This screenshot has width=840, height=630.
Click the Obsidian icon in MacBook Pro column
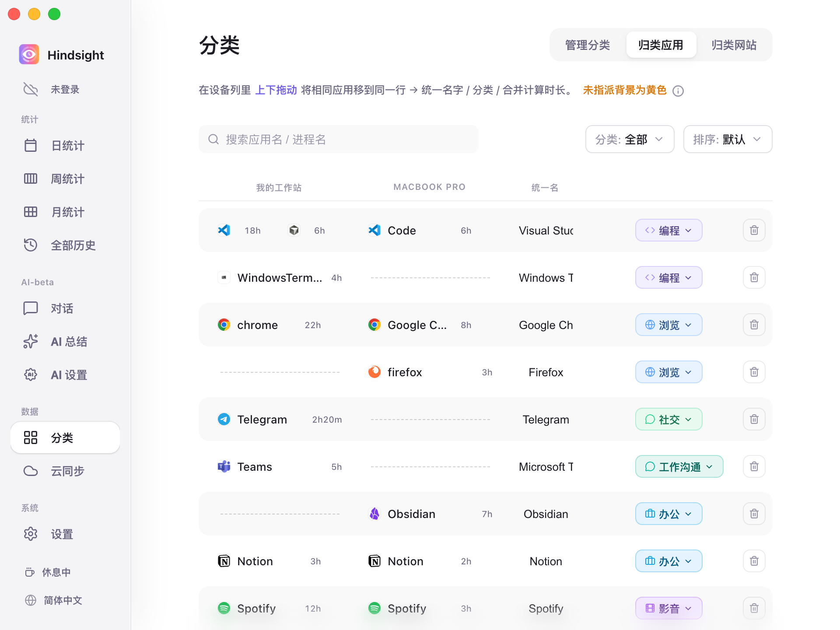(x=374, y=514)
